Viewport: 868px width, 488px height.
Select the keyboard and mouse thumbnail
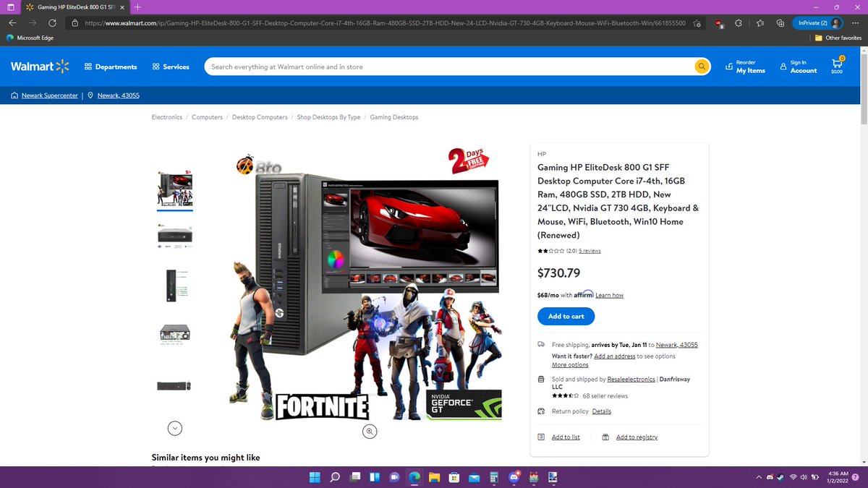point(175,385)
